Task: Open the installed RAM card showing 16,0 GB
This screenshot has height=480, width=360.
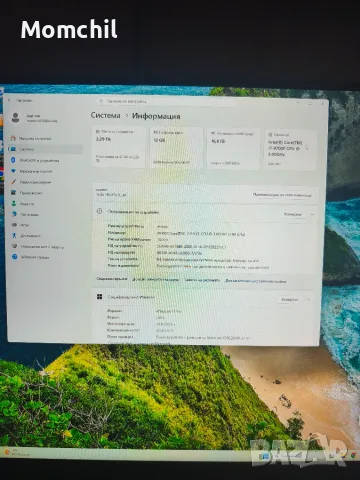Action: (233, 148)
